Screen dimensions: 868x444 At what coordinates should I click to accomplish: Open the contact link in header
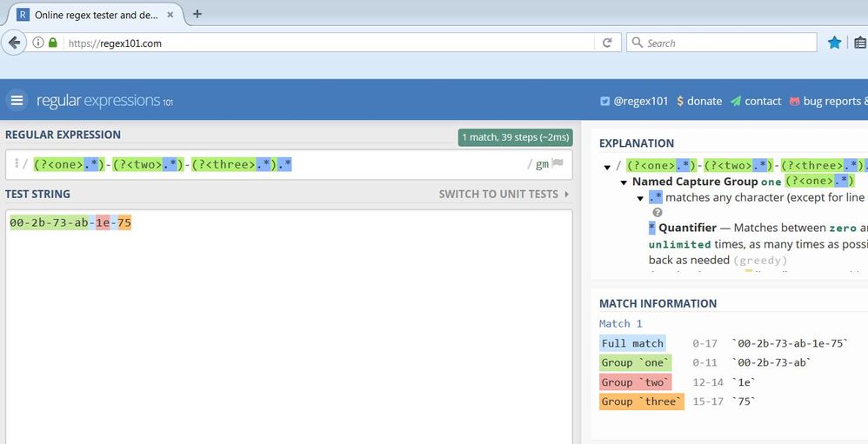point(755,101)
